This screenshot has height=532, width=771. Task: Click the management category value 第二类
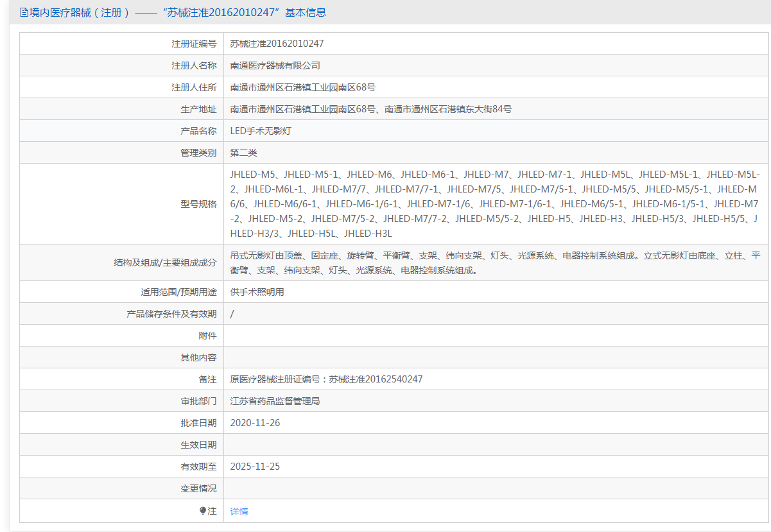pyautogui.click(x=243, y=153)
